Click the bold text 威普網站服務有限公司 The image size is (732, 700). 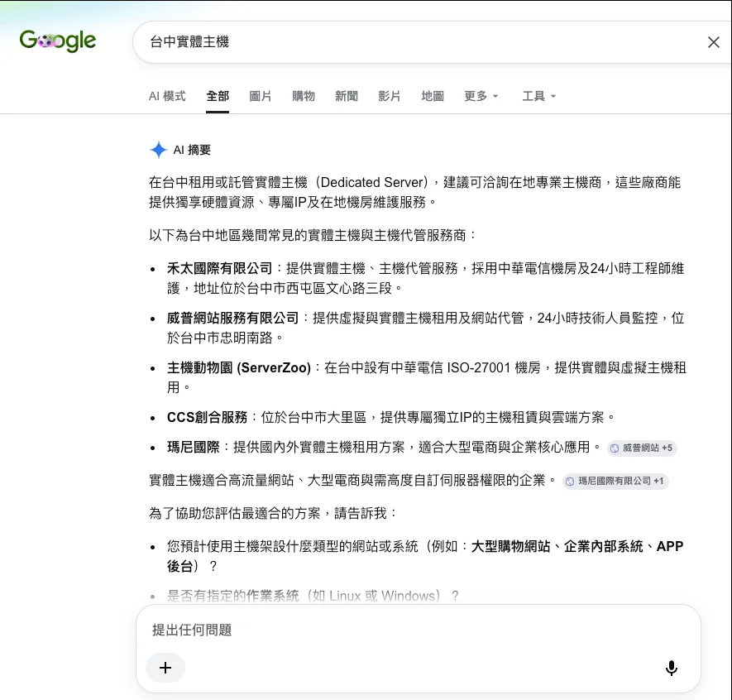(x=232, y=318)
